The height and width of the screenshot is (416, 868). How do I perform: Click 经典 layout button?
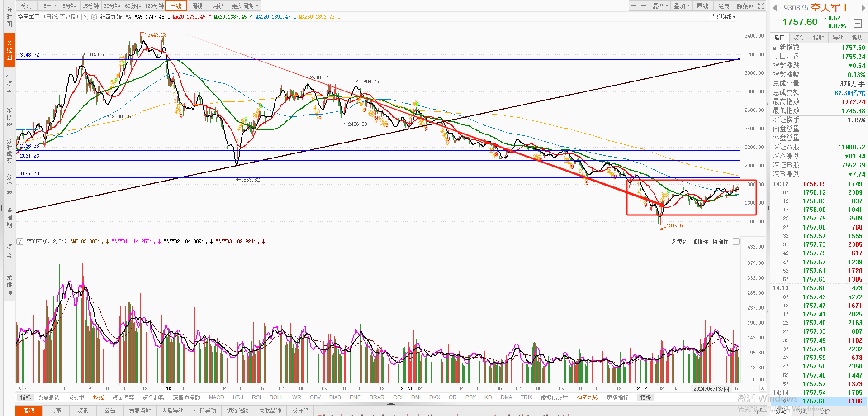pos(724,6)
